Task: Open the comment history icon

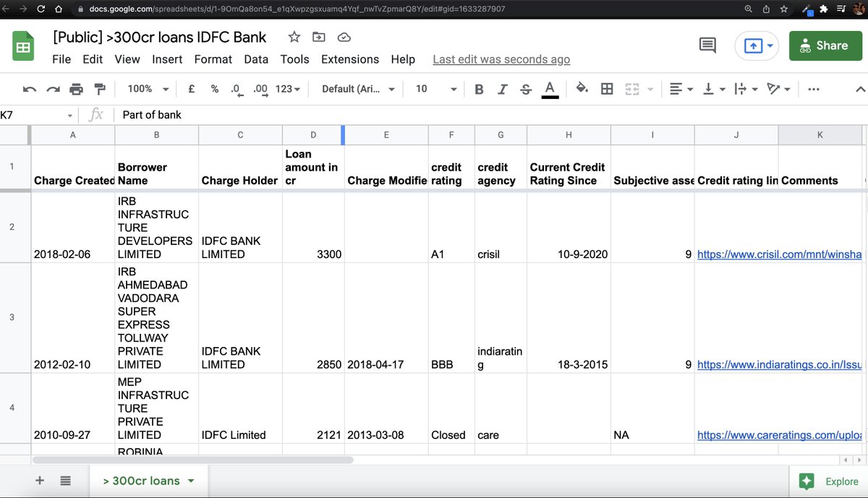Action: (x=707, y=46)
